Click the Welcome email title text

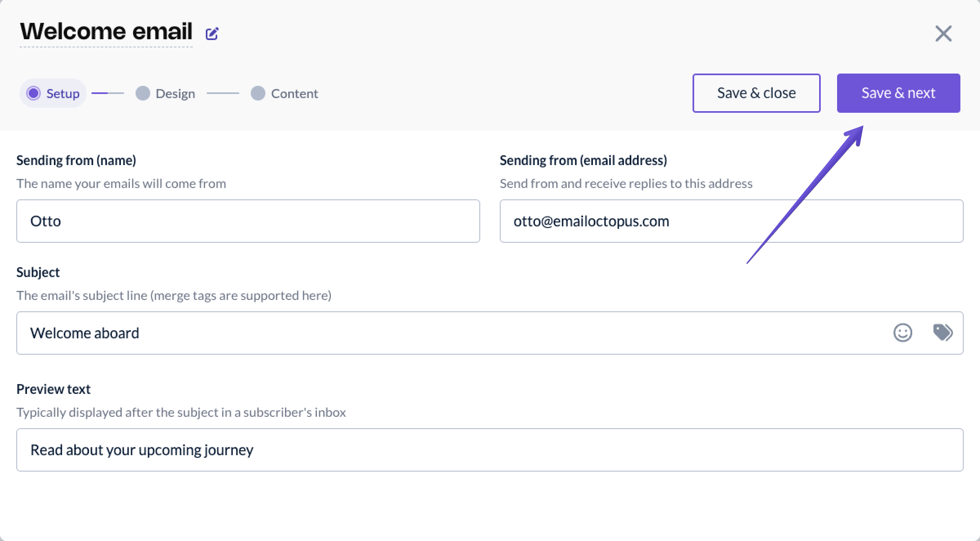point(106,31)
